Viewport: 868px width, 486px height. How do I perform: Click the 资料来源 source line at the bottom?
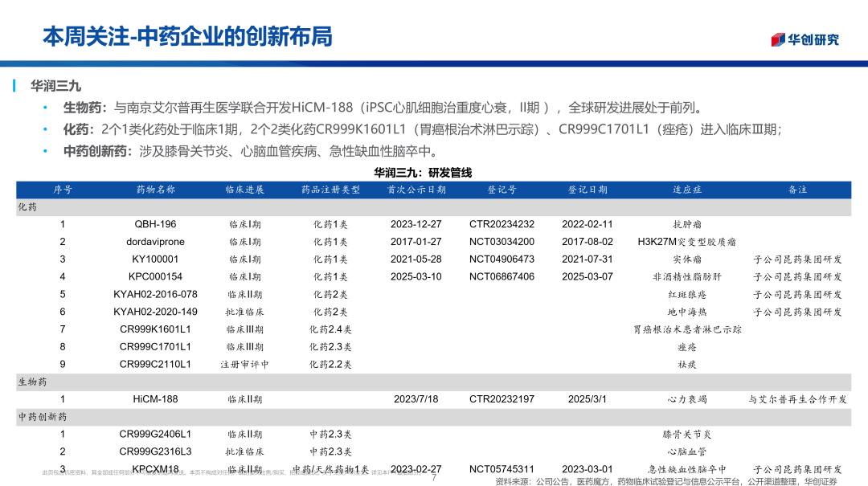coord(666,481)
